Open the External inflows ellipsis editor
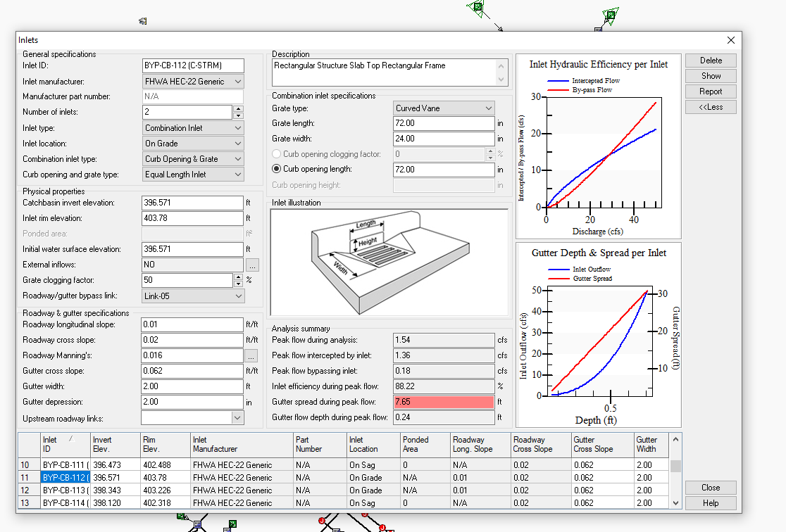The image size is (786, 532). [x=253, y=264]
